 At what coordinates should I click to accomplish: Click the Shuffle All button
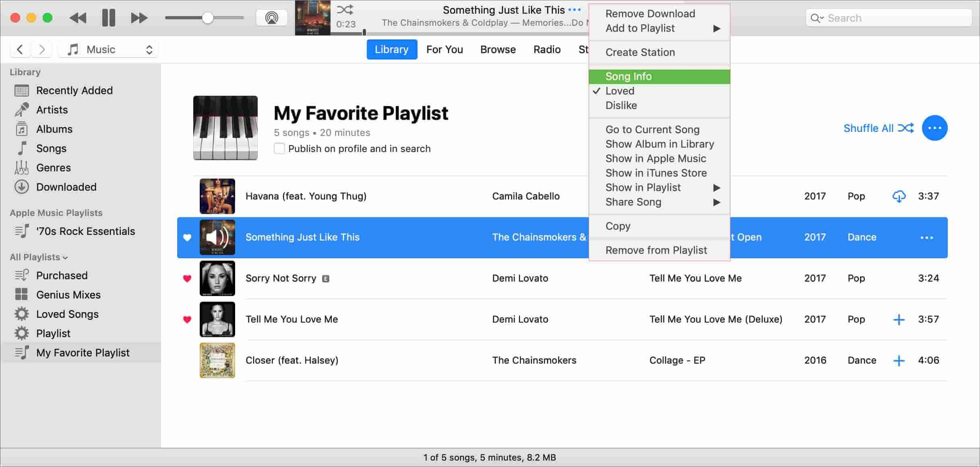click(879, 128)
